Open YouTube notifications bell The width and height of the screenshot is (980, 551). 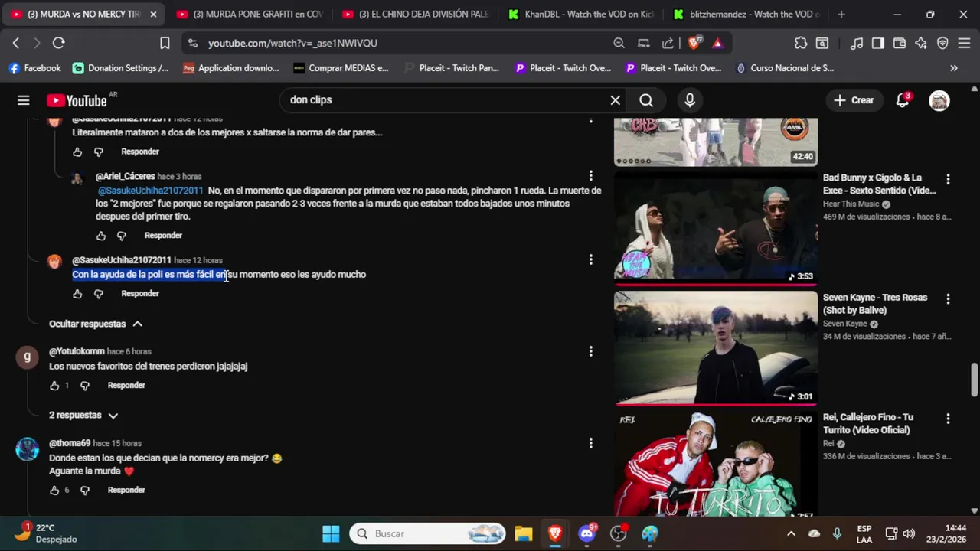point(903,100)
